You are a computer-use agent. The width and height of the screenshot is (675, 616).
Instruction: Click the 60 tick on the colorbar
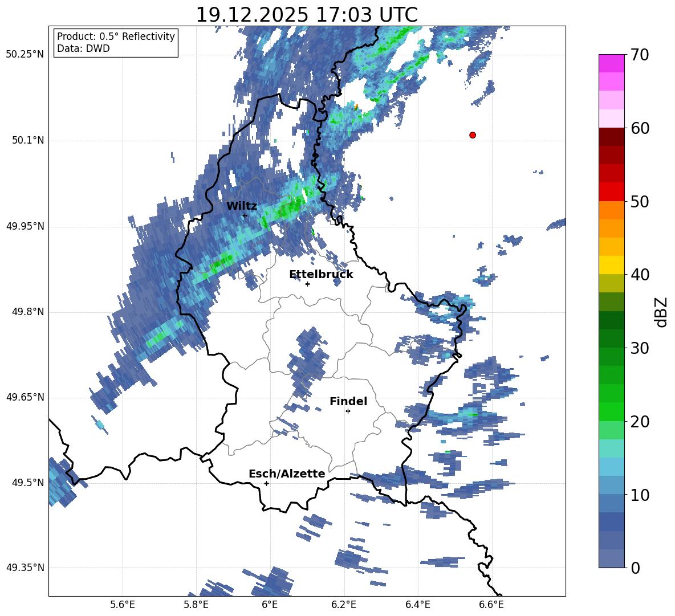click(640, 128)
